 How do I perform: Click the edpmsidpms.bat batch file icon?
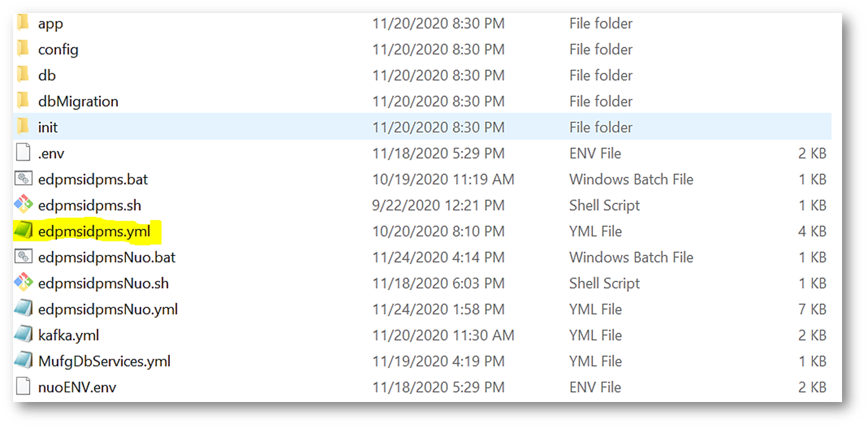point(23,179)
